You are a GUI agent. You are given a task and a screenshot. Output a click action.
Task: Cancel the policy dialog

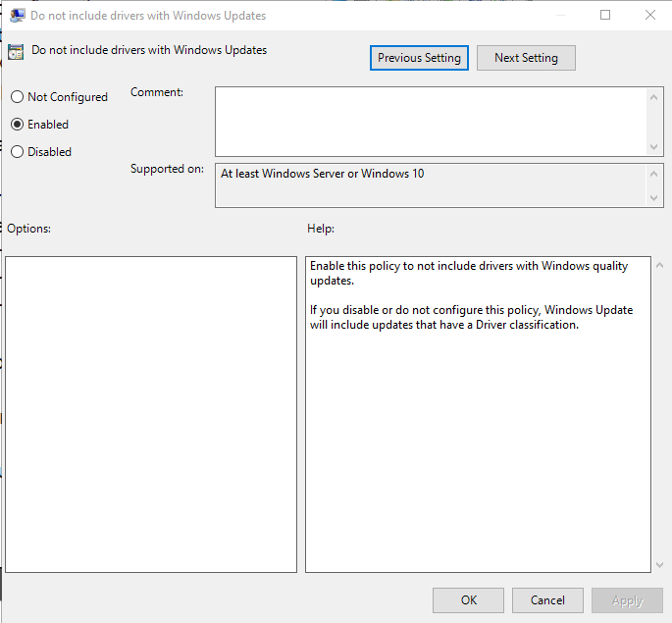tap(547, 600)
